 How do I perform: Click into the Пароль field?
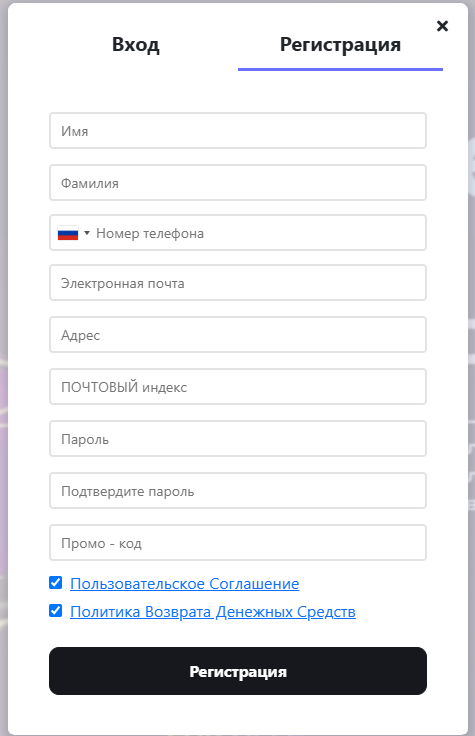(x=238, y=439)
